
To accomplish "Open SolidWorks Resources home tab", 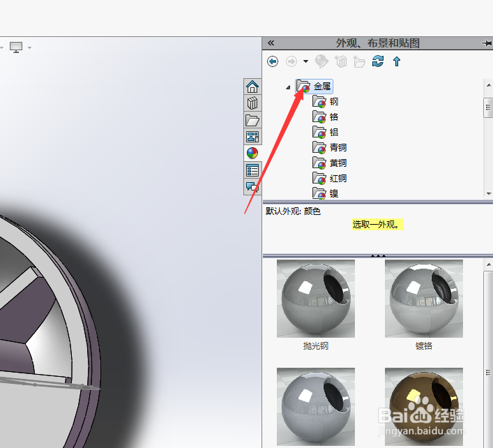I will [x=252, y=87].
